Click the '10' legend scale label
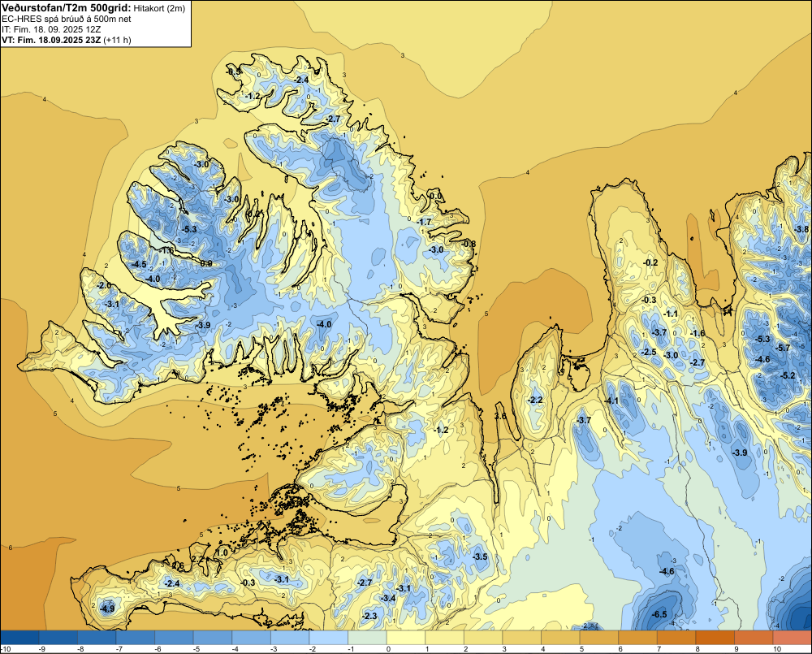Image resolution: width=812 pixels, height=654 pixels. (x=777, y=649)
